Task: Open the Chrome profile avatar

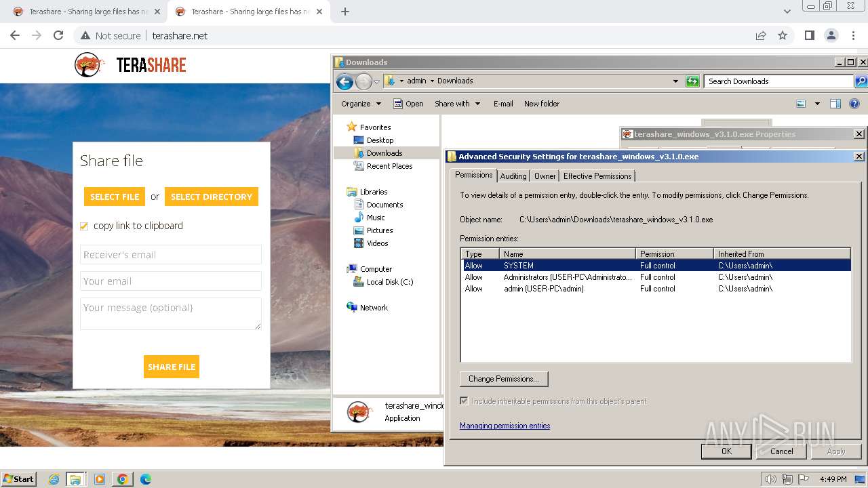Action: click(x=831, y=35)
